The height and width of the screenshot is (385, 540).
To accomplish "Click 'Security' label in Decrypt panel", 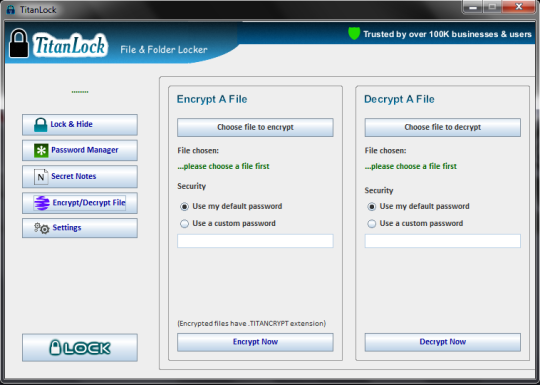I will [379, 190].
